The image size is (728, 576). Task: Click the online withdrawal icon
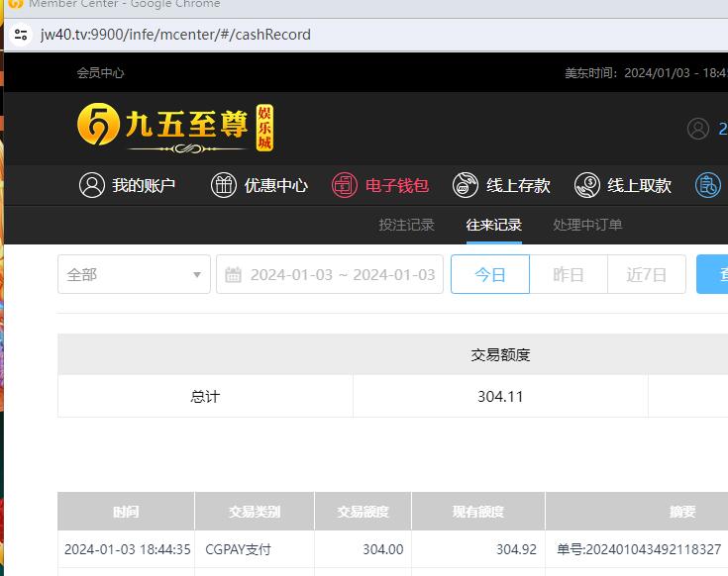pos(587,185)
